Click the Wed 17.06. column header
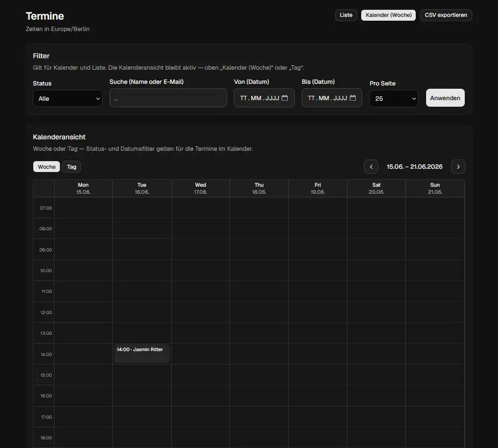The height and width of the screenshot is (448, 498). (x=201, y=188)
